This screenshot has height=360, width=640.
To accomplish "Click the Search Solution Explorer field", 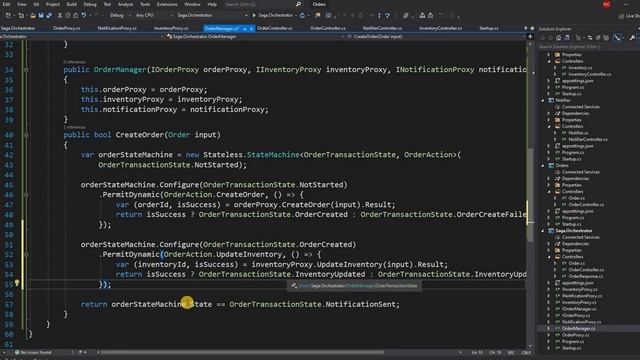I will pyautogui.click(x=588, y=47).
